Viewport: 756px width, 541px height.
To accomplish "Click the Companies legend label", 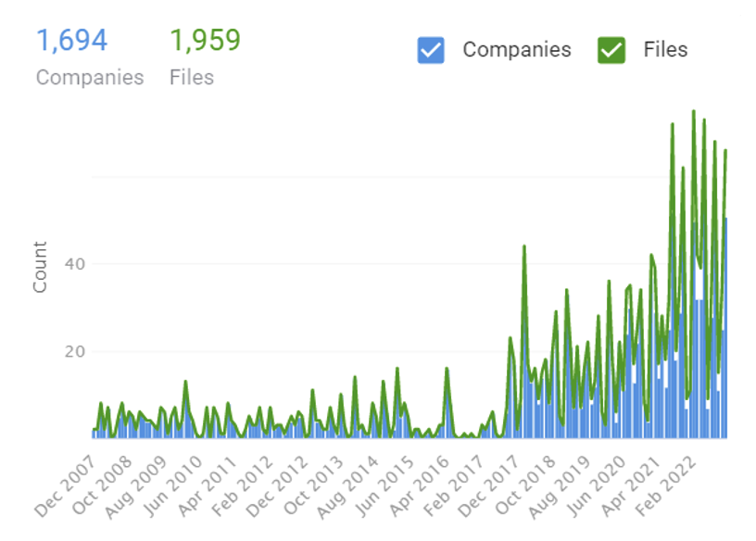I will 517,50.
